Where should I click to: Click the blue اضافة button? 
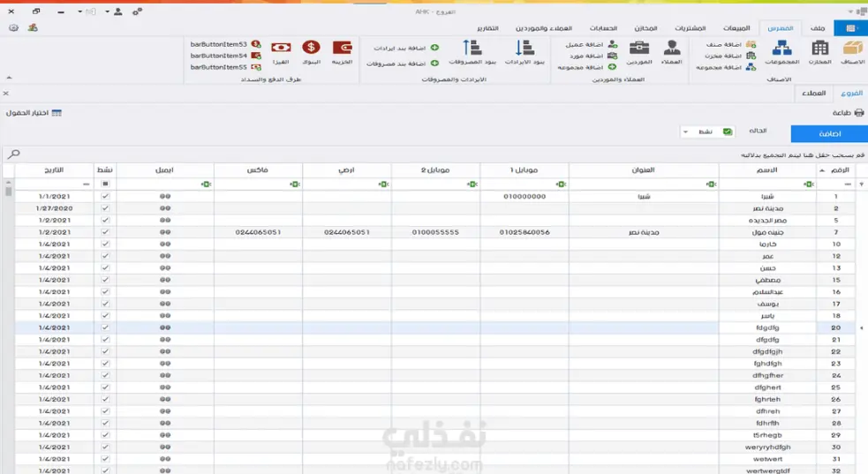(829, 134)
